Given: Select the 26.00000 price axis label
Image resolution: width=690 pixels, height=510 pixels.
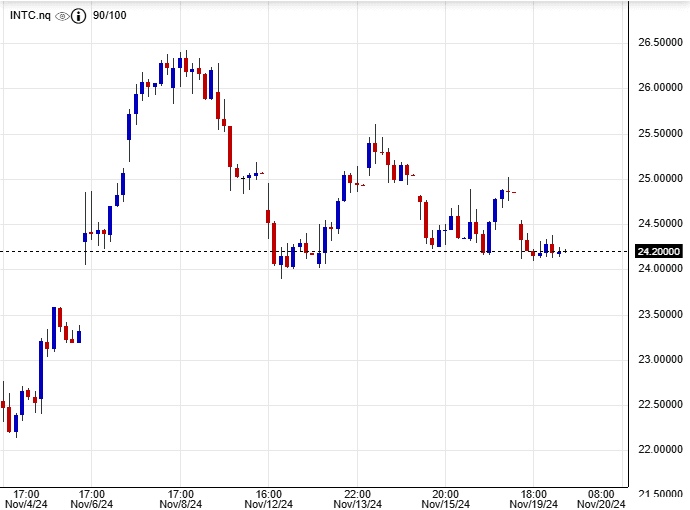Looking at the screenshot, I should (x=659, y=87).
